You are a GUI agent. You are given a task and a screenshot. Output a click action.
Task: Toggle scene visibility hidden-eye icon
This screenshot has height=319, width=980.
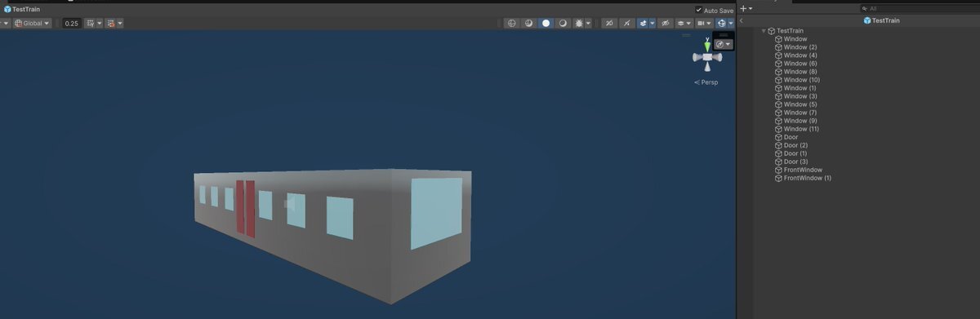point(666,23)
